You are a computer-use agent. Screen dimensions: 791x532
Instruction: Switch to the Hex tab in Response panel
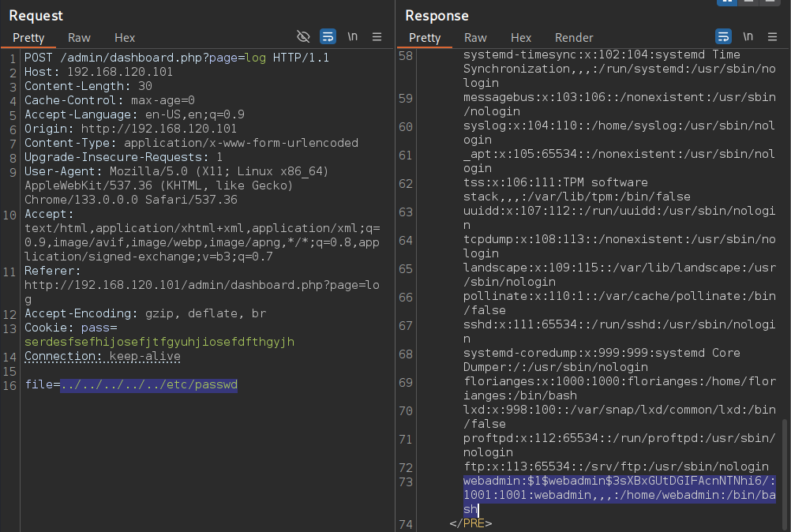520,38
